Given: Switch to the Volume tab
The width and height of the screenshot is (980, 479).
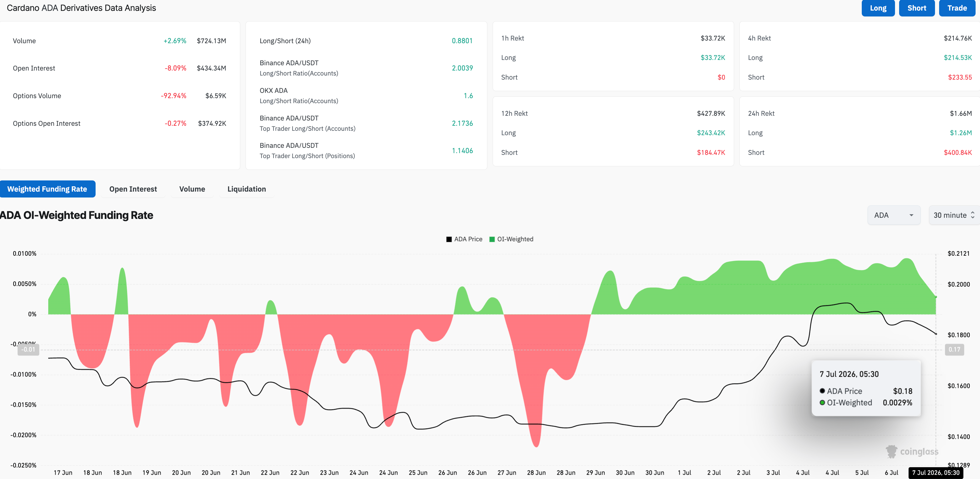Looking at the screenshot, I should (x=192, y=189).
